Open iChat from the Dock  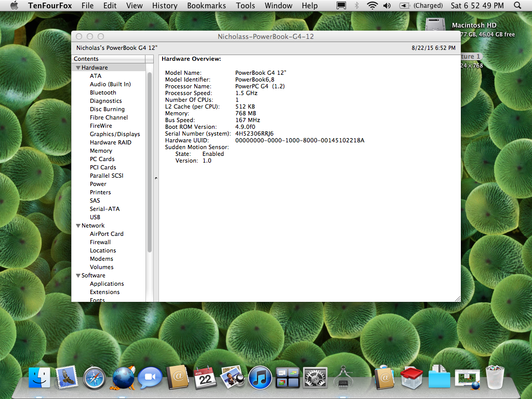point(150,378)
